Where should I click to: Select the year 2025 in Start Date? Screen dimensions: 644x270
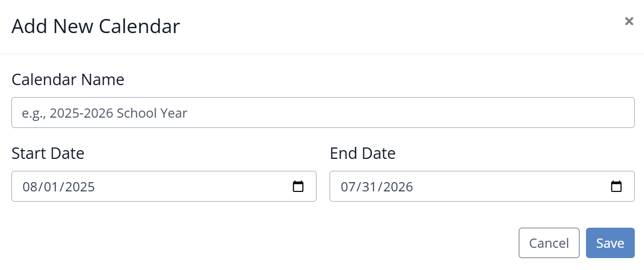pyautogui.click(x=80, y=187)
